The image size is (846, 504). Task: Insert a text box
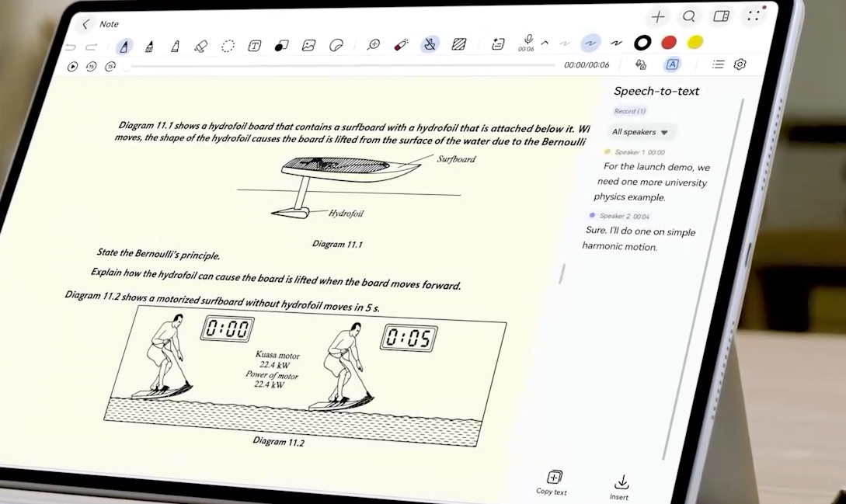tap(254, 46)
